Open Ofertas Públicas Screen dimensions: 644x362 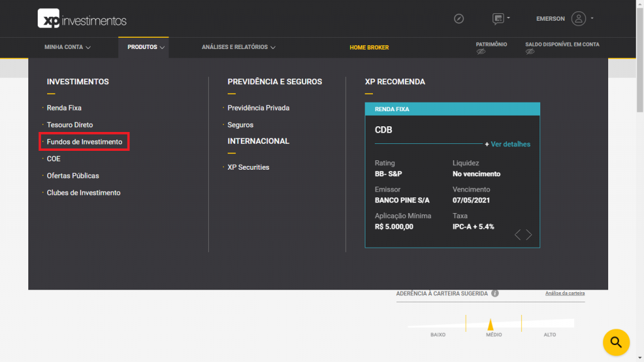(x=73, y=176)
